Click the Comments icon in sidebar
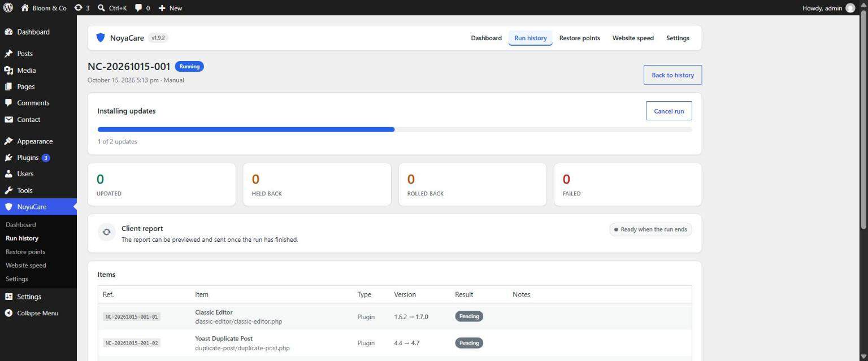868x361 pixels. 8,103
